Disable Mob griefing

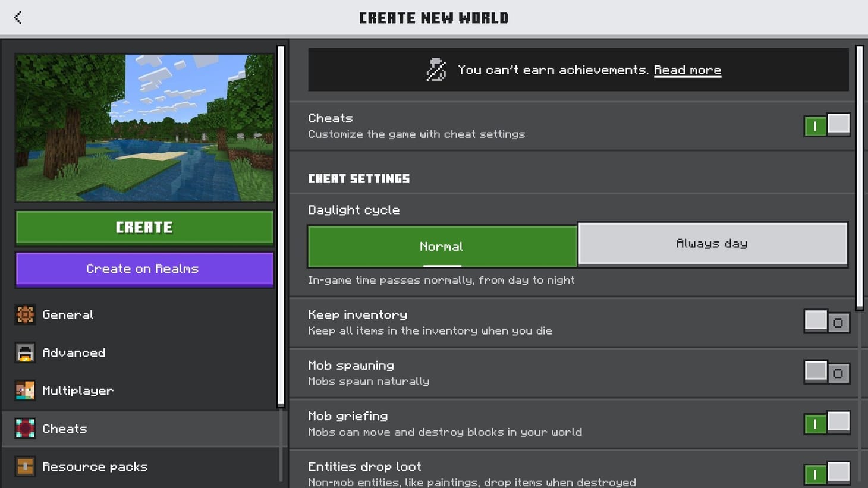(x=826, y=423)
